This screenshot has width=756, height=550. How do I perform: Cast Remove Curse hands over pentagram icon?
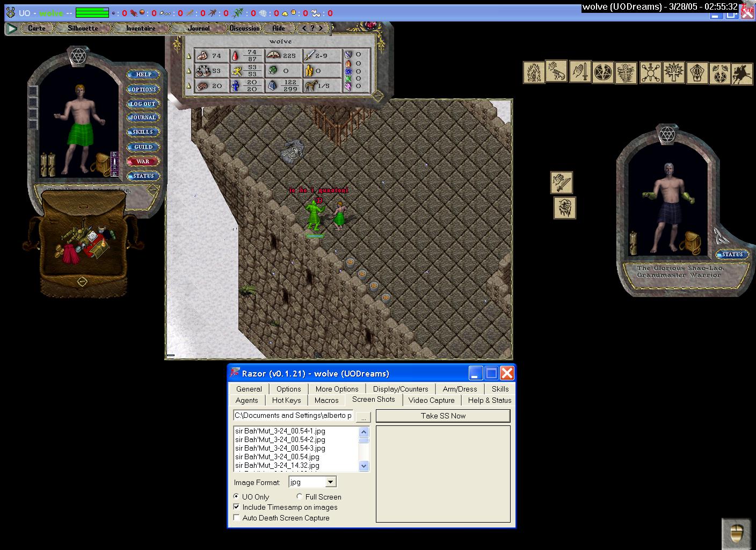point(719,74)
